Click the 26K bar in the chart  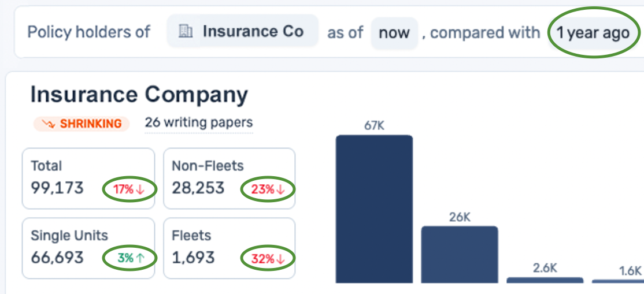(x=459, y=254)
